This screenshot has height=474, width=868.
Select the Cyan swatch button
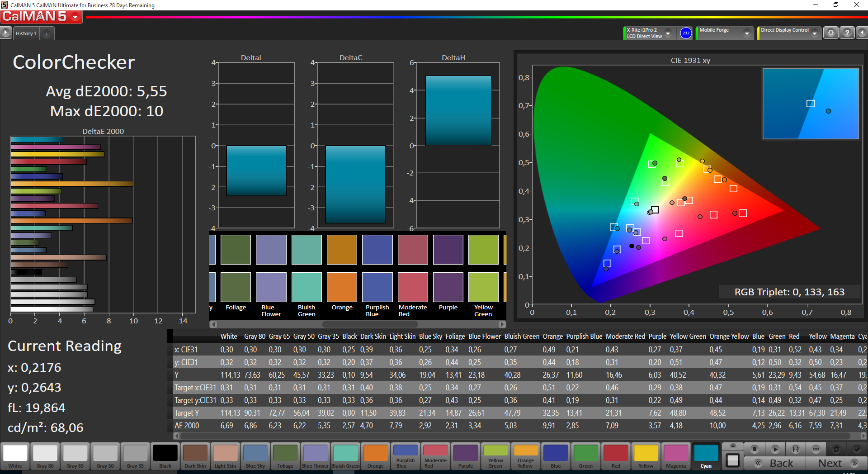(x=706, y=456)
